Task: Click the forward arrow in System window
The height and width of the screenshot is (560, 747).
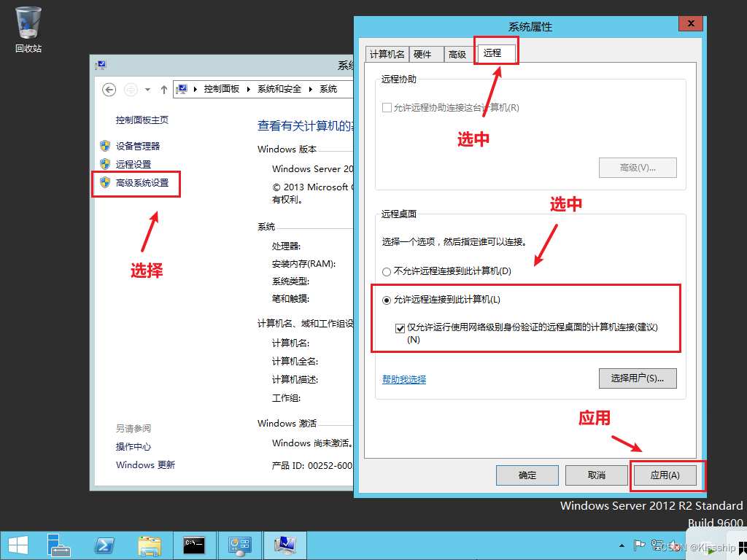Action: coord(131,90)
